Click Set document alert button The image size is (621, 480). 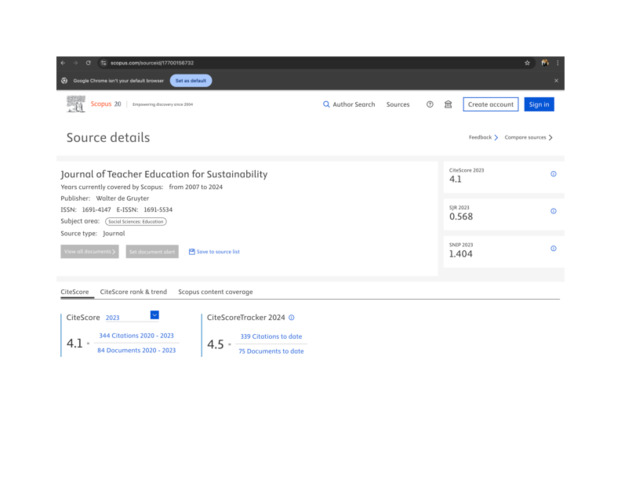(x=152, y=251)
